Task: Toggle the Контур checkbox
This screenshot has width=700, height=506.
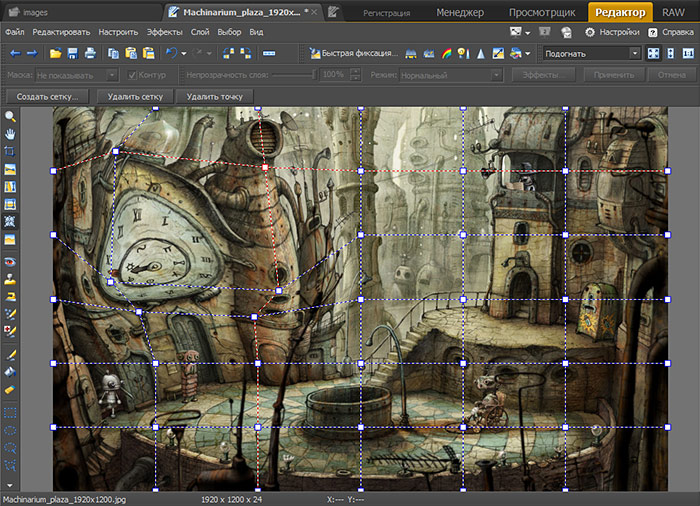Action: [x=132, y=75]
